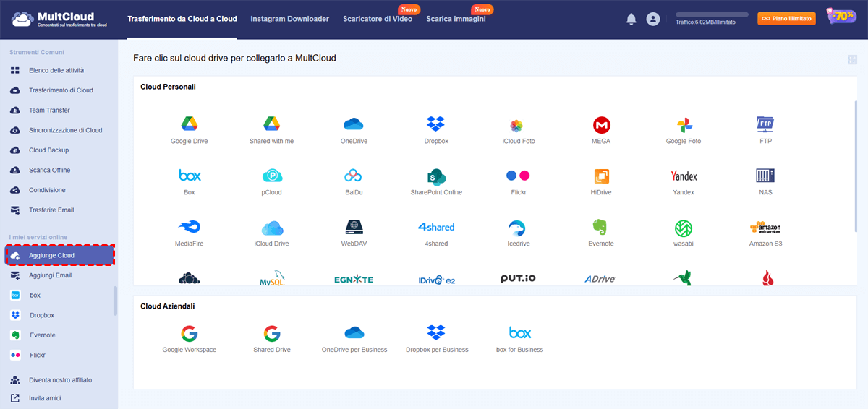Click the -70% discount badge
Screen dimensions: 868x409
click(842, 17)
